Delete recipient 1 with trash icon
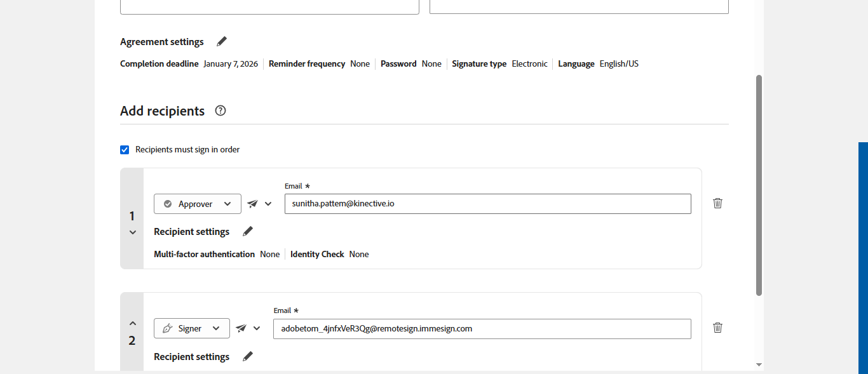This screenshot has width=868, height=374. (717, 203)
